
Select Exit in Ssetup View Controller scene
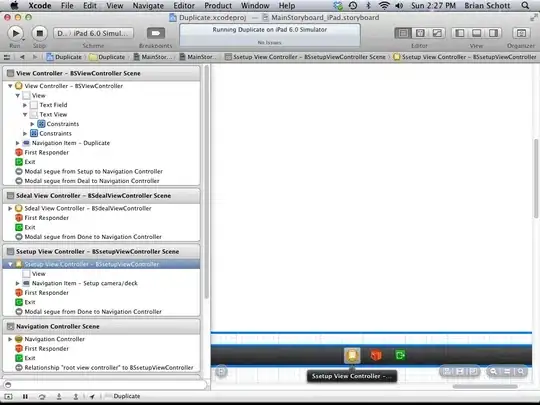click(x=101, y=302)
